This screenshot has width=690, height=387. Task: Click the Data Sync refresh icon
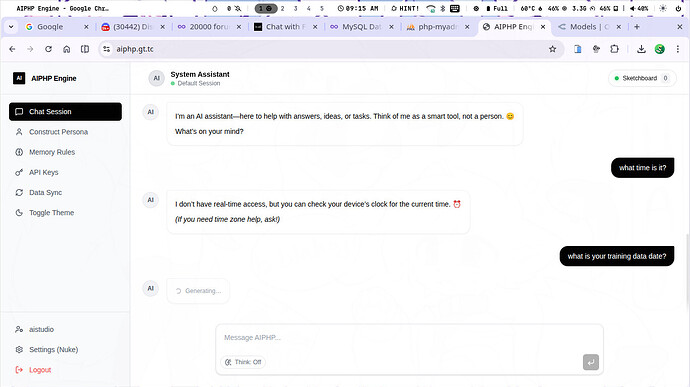[x=19, y=192]
